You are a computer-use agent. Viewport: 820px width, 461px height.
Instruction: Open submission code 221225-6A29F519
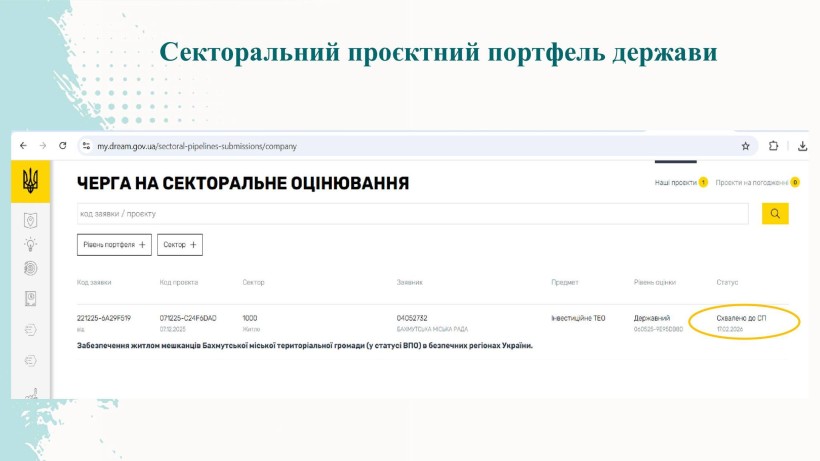[x=104, y=318]
